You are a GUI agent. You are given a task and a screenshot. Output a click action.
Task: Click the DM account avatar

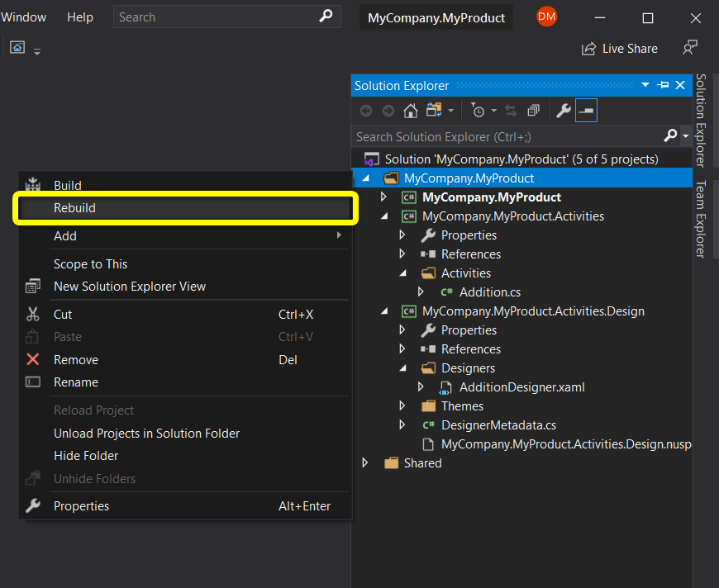point(546,17)
